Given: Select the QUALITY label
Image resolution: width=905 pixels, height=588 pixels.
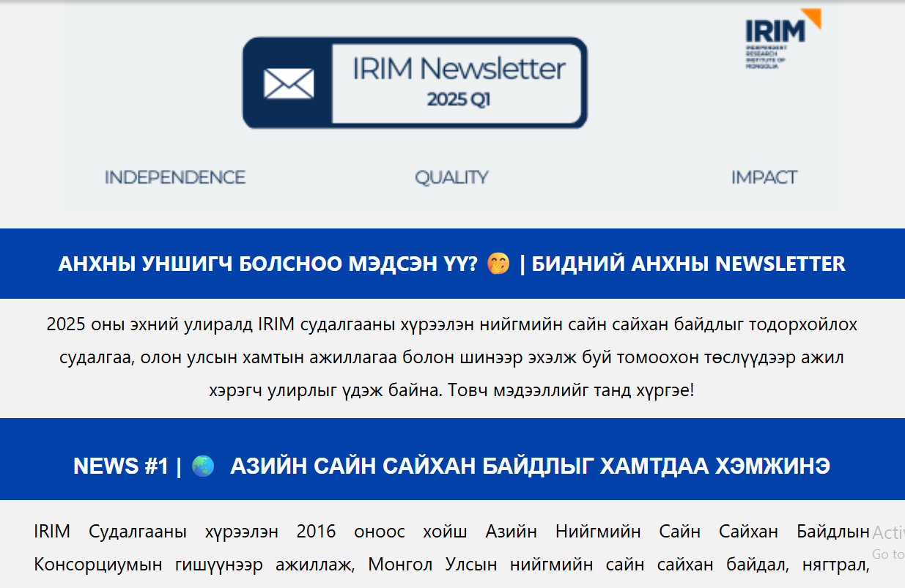Looking at the screenshot, I should [x=451, y=177].
